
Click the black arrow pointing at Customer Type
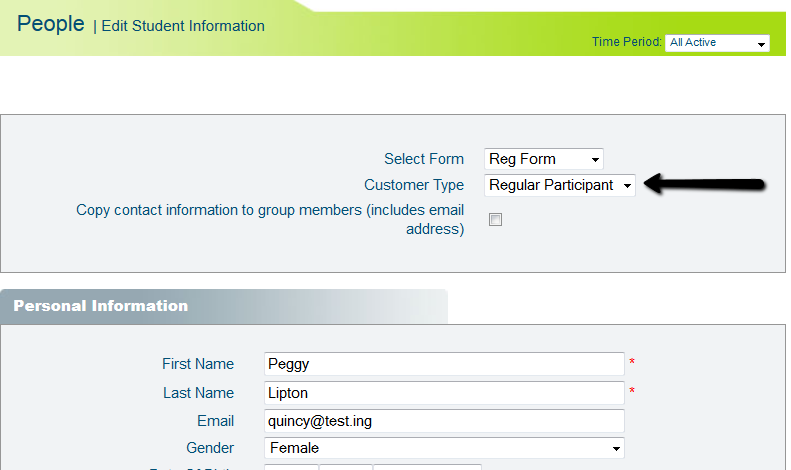[x=705, y=184]
